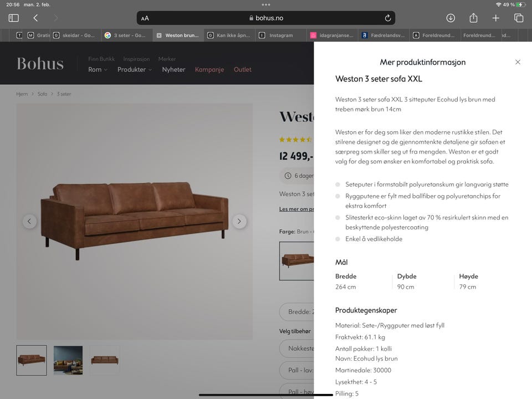Image resolution: width=532 pixels, height=399 pixels.
Task: Expand the Rom dropdown menu
Action: coord(98,70)
